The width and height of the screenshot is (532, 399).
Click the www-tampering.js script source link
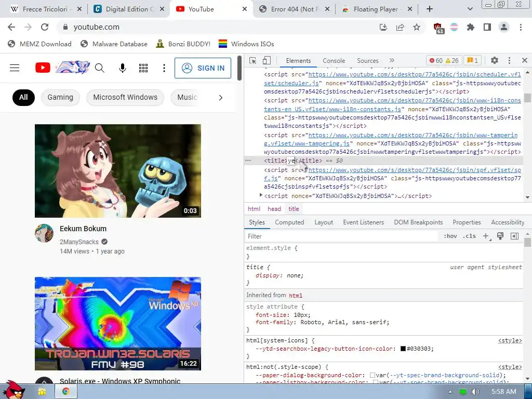(x=391, y=139)
